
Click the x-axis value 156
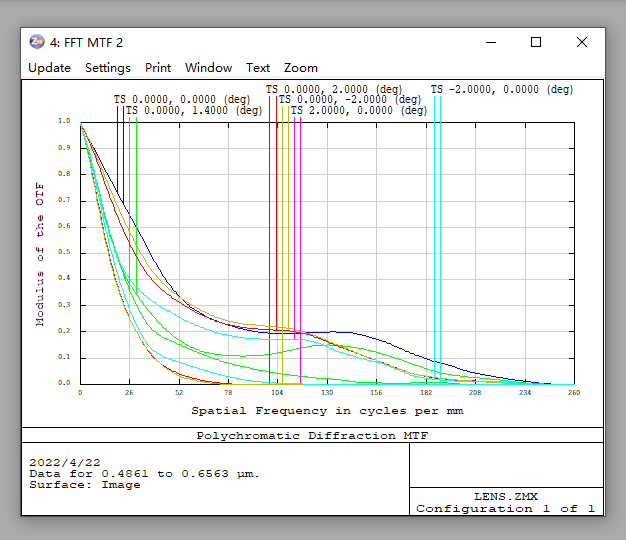(x=376, y=393)
